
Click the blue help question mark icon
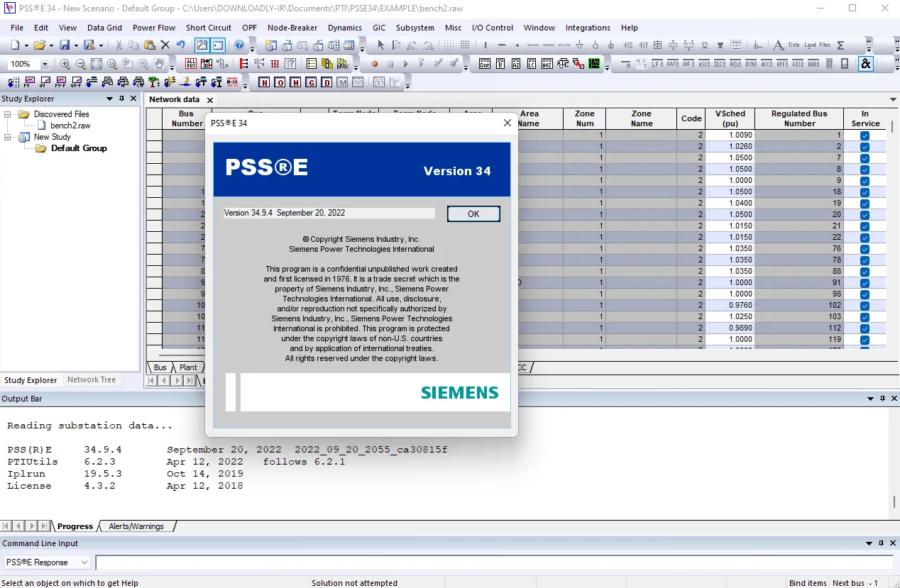point(239,45)
